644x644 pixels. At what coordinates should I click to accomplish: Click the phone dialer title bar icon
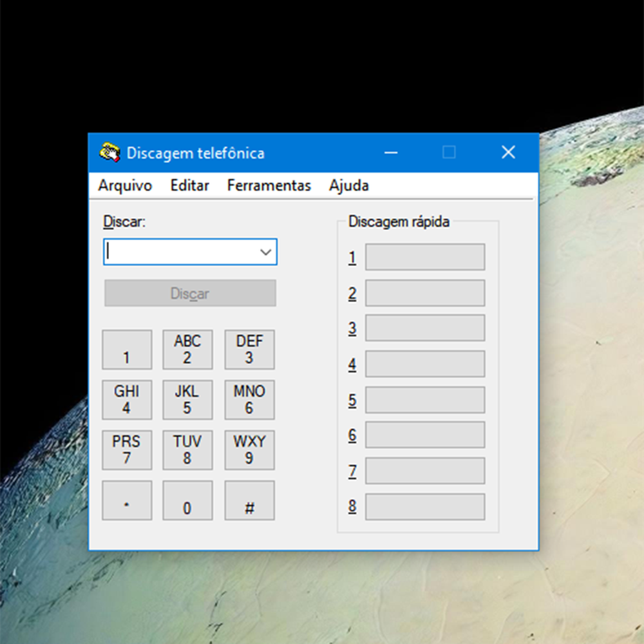click(x=109, y=153)
